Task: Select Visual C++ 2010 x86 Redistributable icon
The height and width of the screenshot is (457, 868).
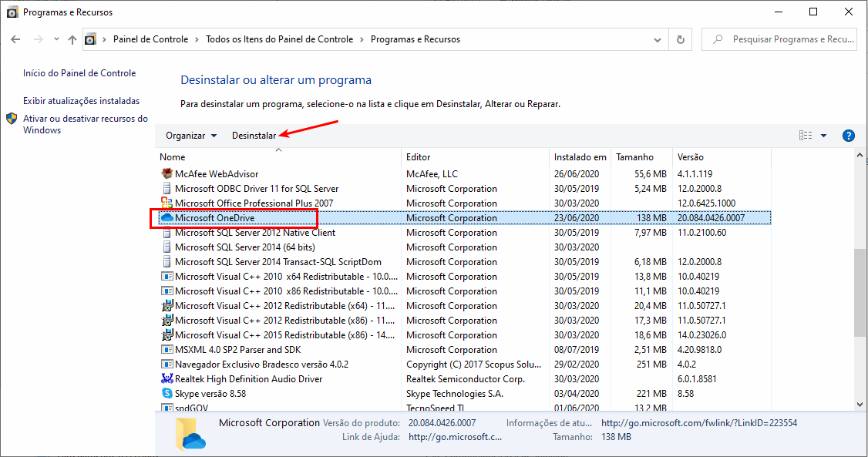Action: coord(167,291)
